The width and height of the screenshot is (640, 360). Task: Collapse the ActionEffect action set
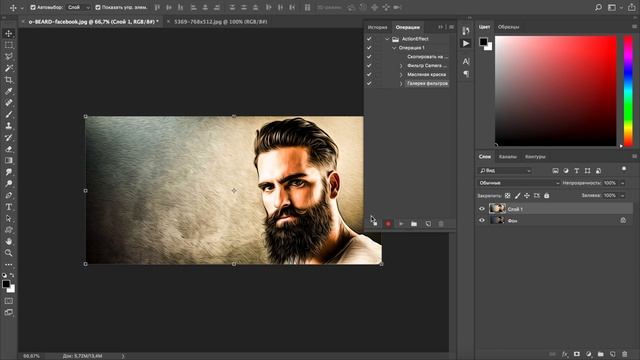pos(387,39)
